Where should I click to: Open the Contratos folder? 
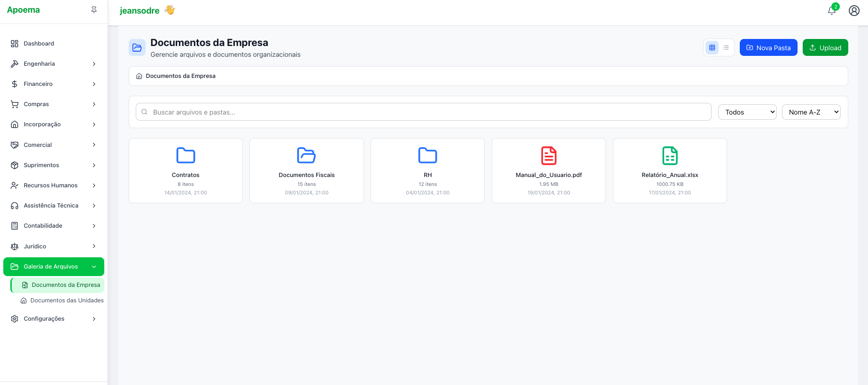(x=186, y=170)
